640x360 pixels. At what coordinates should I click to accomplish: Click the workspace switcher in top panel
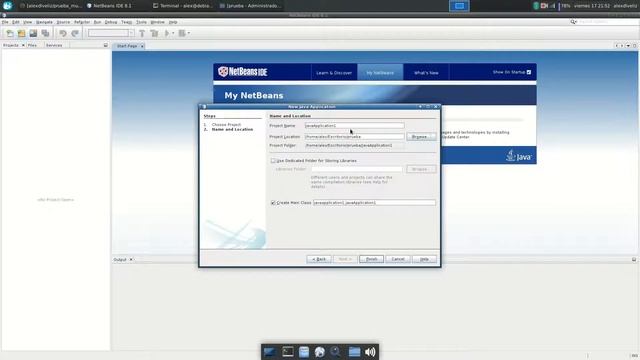459,6
